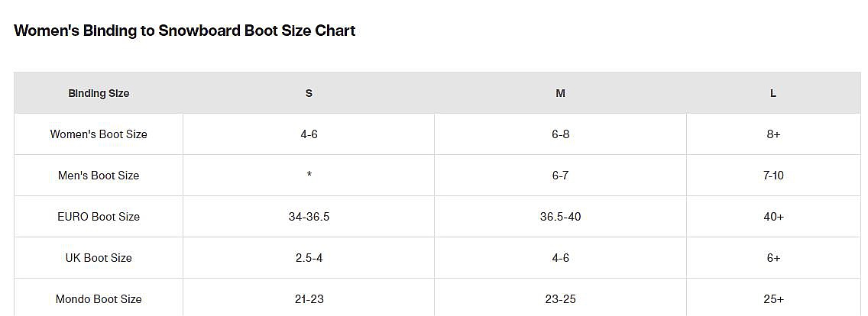The height and width of the screenshot is (316, 868).
Task: Select the Mondo Boot Size row label
Action: click(x=99, y=299)
